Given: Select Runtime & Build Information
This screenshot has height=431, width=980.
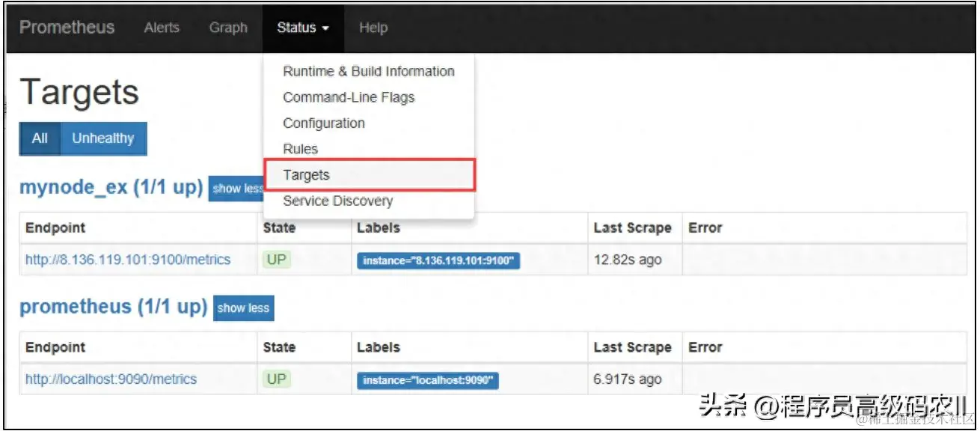Looking at the screenshot, I should (x=369, y=71).
